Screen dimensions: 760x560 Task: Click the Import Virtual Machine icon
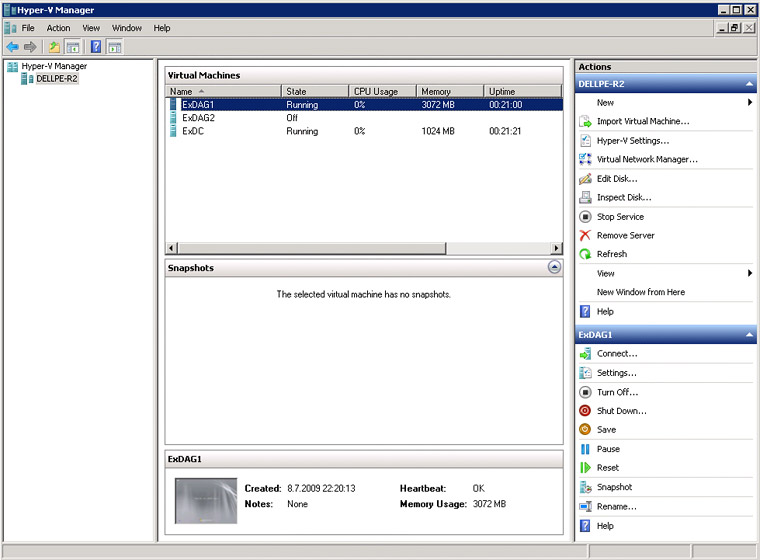585,122
